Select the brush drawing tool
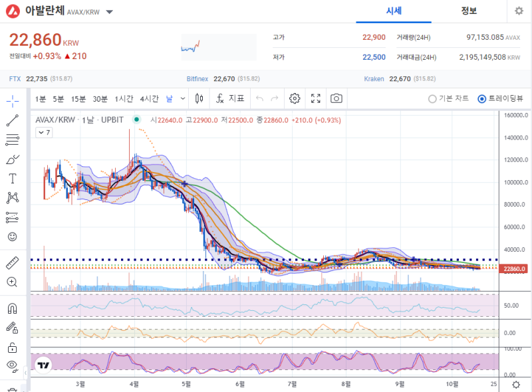 (x=13, y=159)
